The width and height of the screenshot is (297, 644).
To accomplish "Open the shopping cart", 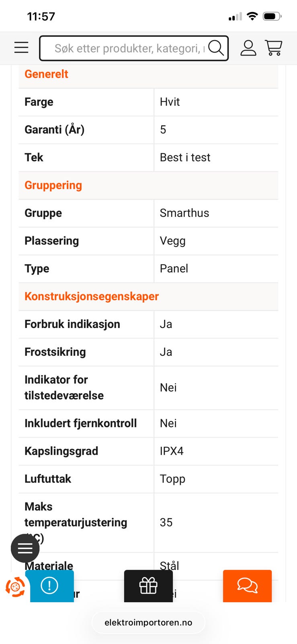I will pos(273,48).
